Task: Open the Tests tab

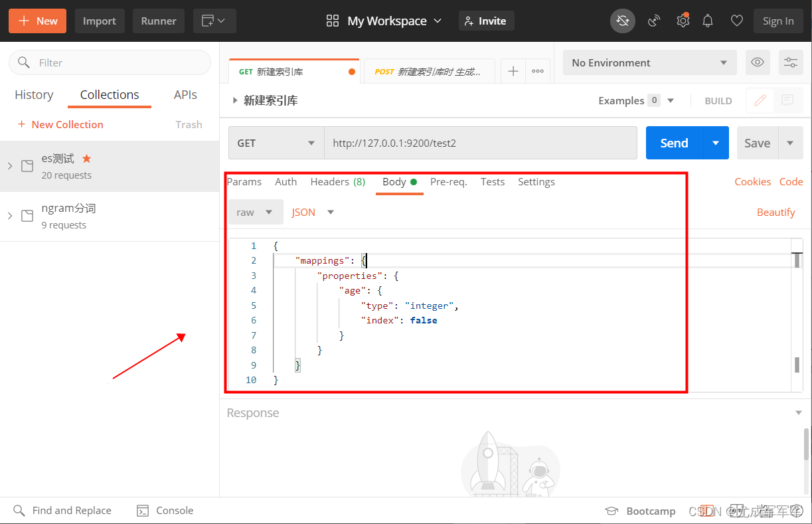Action: 493,181
